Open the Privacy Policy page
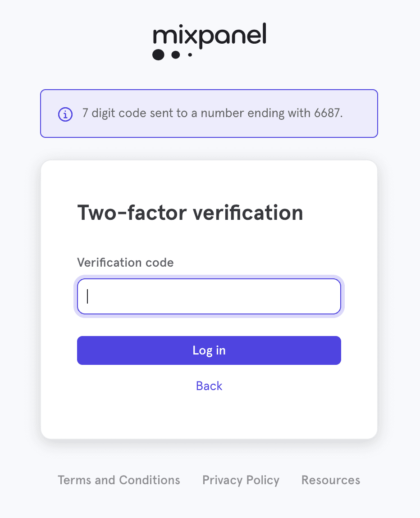The height and width of the screenshot is (518, 420). (241, 480)
